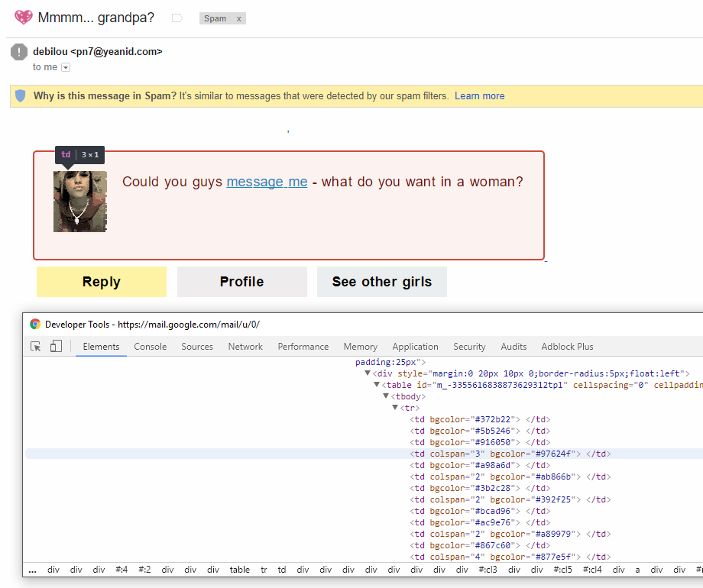The height and width of the screenshot is (588, 703).
Task: Select td row with bgcolor #916050
Action: click(480, 442)
